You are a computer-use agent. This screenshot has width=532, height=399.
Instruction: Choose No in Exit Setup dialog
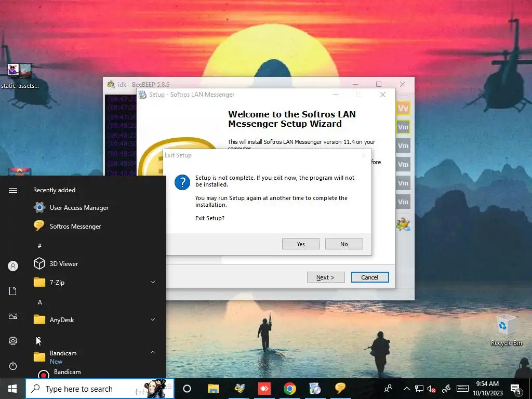click(344, 244)
